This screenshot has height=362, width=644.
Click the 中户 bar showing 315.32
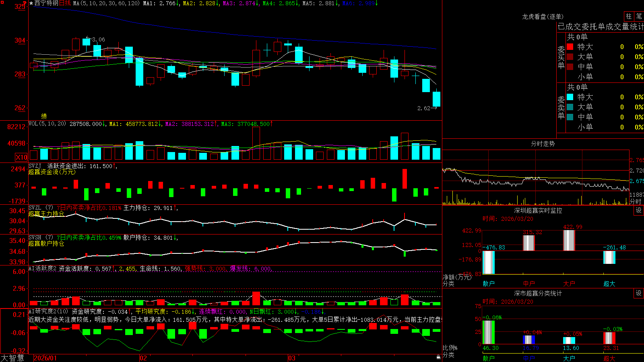point(529,243)
